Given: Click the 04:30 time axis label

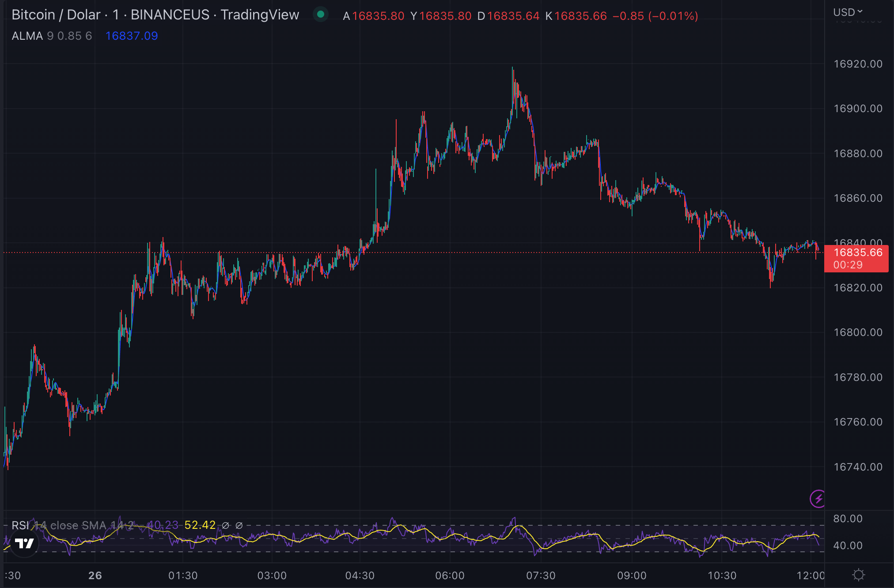Looking at the screenshot, I should point(360,576).
